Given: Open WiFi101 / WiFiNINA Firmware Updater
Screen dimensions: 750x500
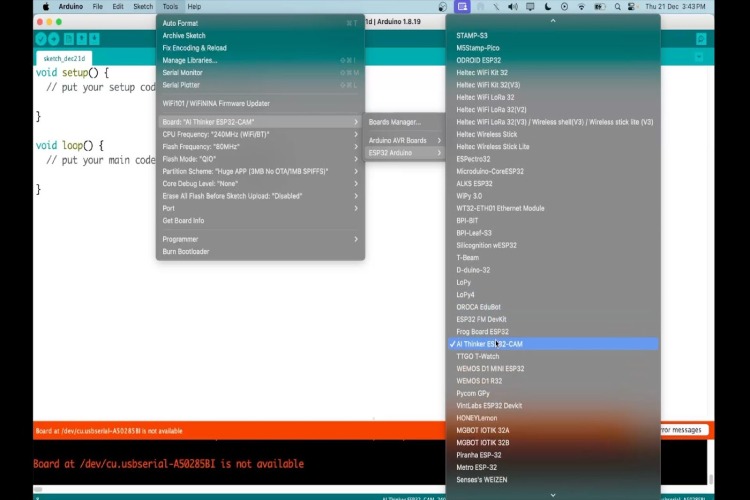Looking at the screenshot, I should coord(260,103).
